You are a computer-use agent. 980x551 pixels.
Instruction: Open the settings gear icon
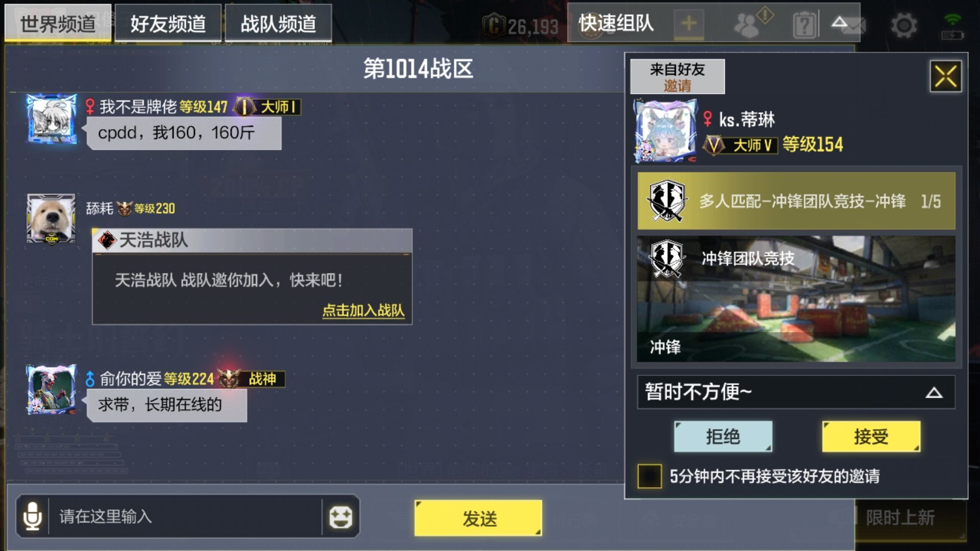click(x=903, y=25)
